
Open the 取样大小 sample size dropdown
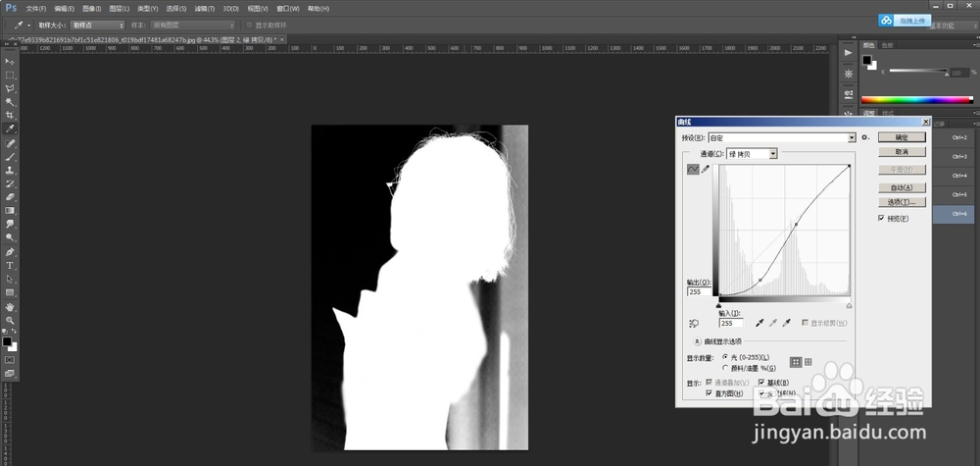click(x=97, y=26)
